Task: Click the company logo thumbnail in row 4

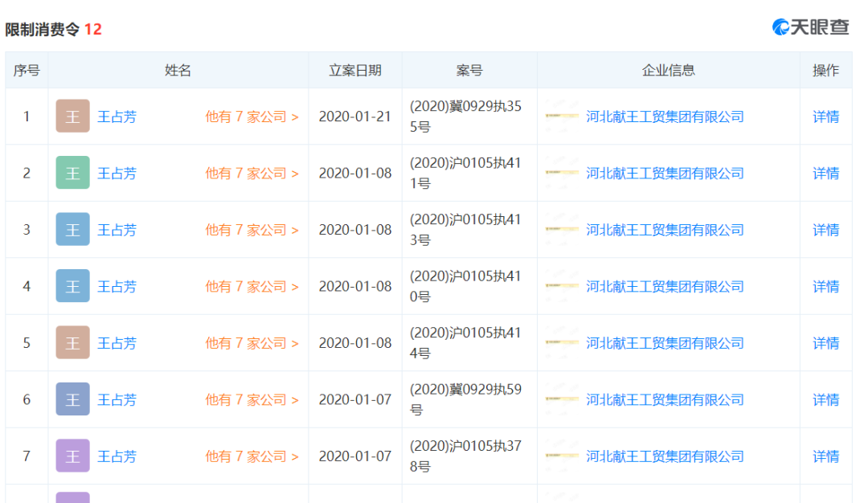Action: click(x=561, y=286)
